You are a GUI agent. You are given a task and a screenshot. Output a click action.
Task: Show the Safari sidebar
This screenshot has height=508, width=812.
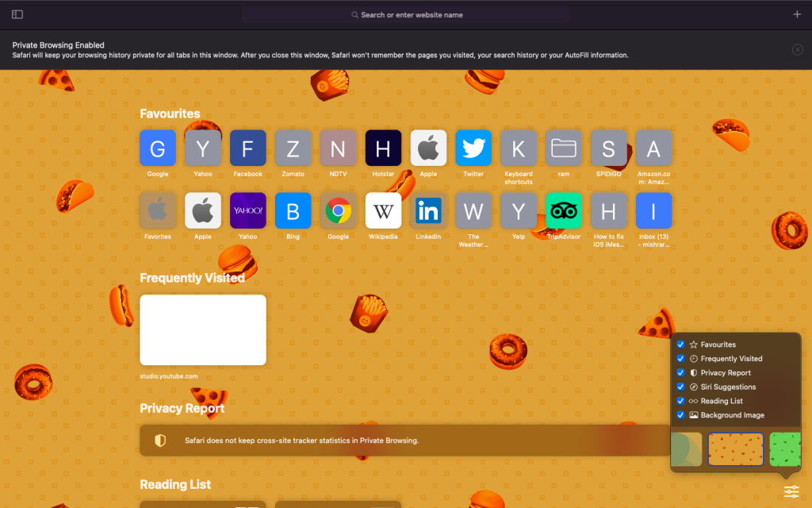click(17, 14)
